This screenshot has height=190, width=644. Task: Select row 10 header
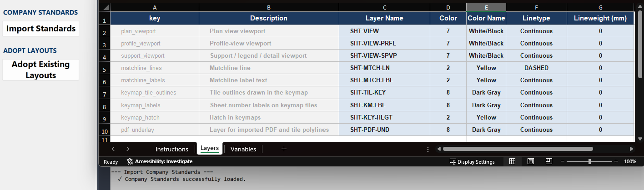(105, 130)
